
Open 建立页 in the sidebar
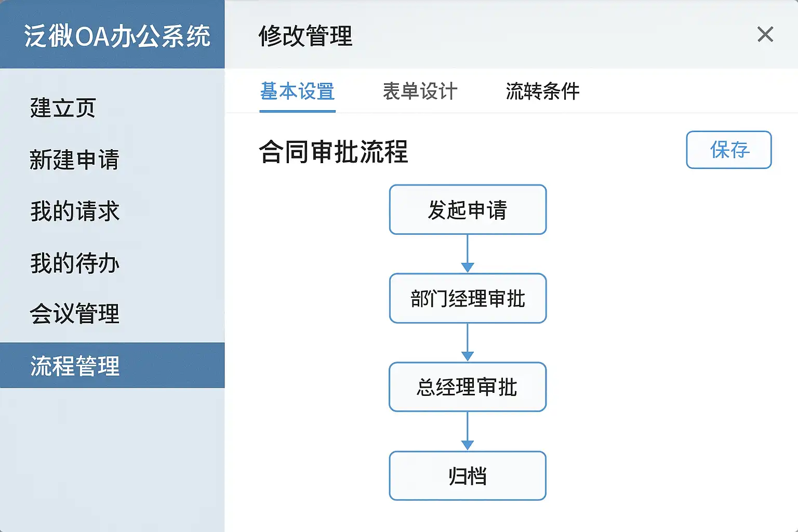pos(63,108)
